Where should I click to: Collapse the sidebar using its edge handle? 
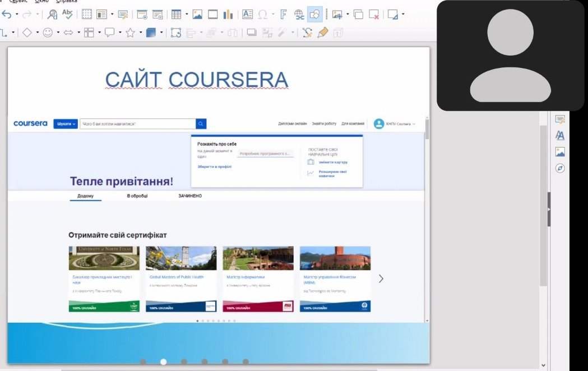click(549, 209)
